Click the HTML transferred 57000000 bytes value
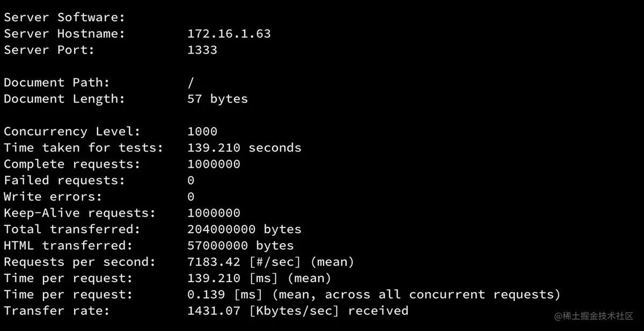The height and width of the screenshot is (331, 644). point(240,246)
